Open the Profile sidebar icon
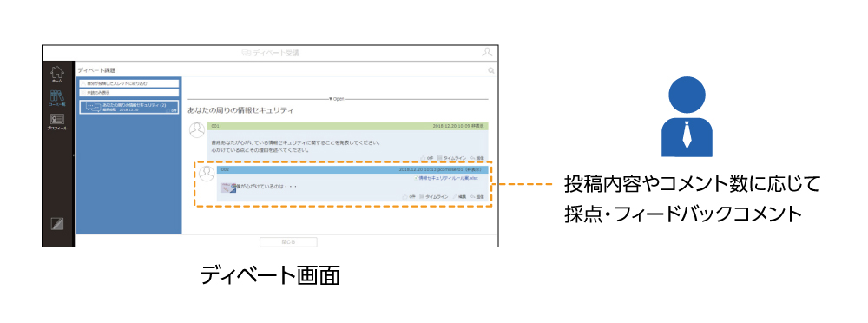Screen dimensions: 868x323 [x=57, y=122]
